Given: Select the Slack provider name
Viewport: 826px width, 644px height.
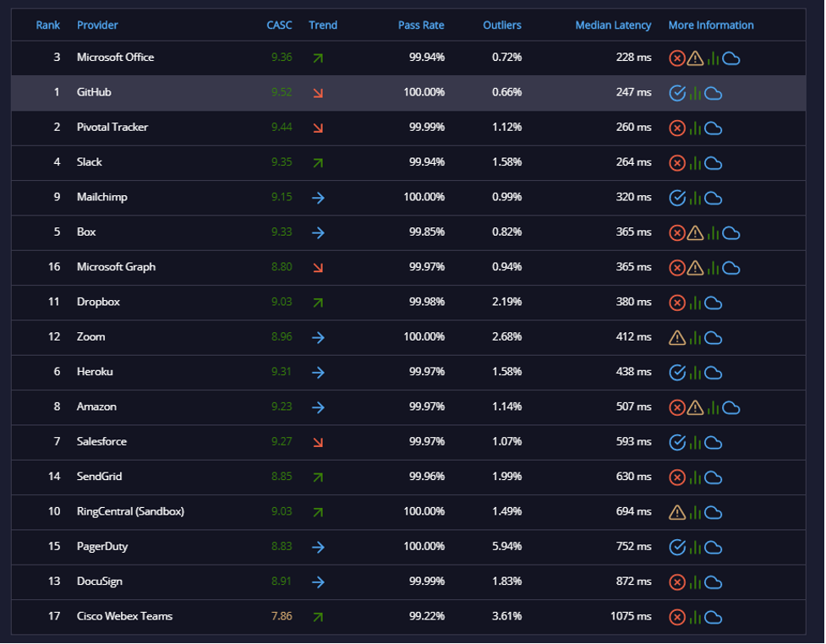Looking at the screenshot, I should [89, 162].
